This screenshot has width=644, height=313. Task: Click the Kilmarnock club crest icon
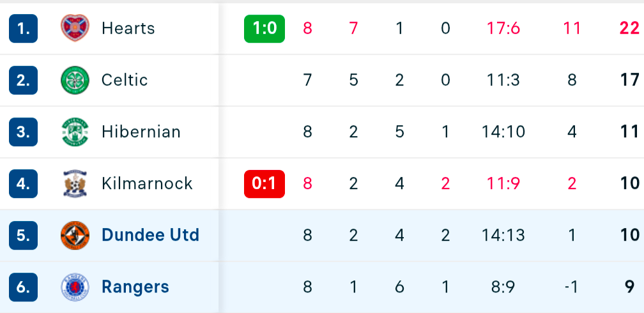[x=75, y=183]
